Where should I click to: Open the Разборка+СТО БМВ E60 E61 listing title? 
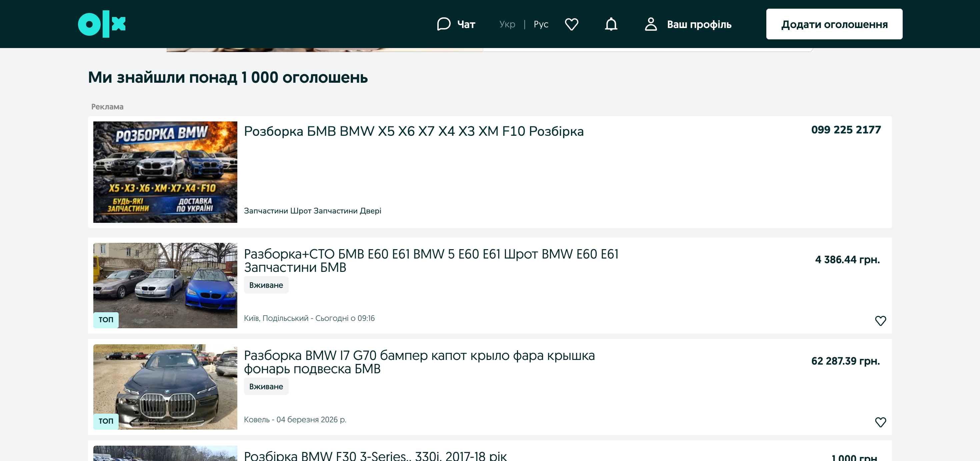pyautogui.click(x=431, y=261)
